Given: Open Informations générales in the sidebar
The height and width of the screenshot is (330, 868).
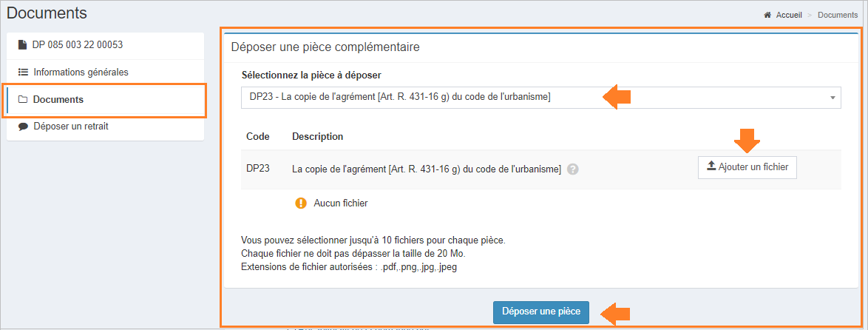Looking at the screenshot, I should tap(105, 72).
